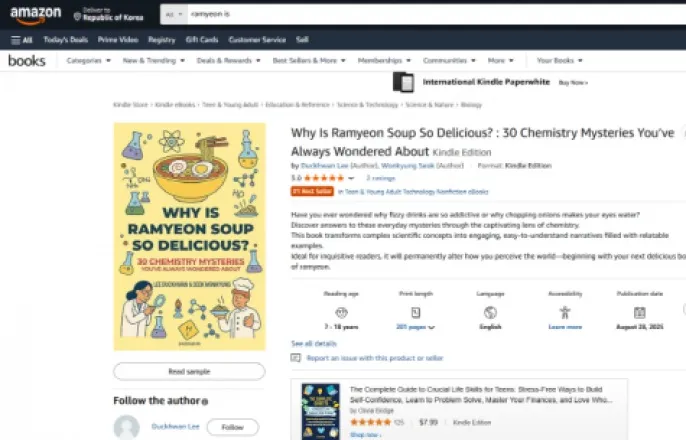This screenshot has width=686, height=440.
Task: Click the Reading age face icon
Action: coord(341,312)
